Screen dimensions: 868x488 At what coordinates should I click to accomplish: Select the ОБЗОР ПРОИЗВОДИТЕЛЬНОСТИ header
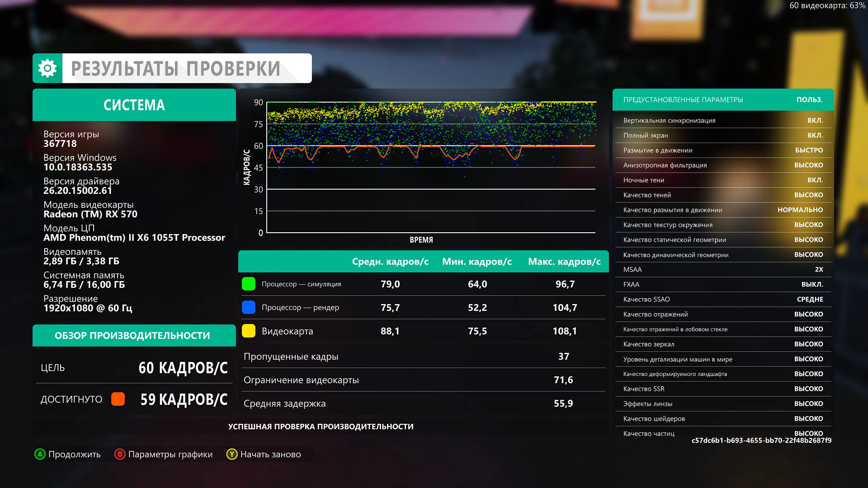(132, 335)
